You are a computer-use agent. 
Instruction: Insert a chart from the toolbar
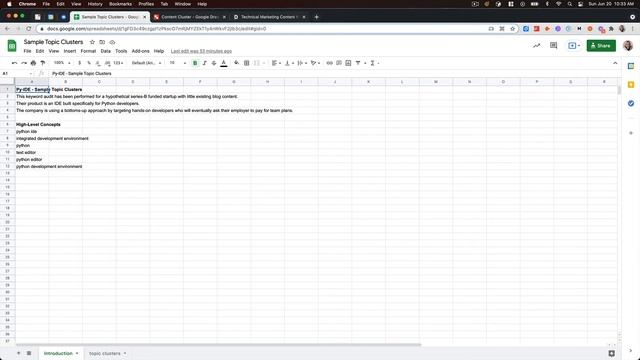click(348, 63)
